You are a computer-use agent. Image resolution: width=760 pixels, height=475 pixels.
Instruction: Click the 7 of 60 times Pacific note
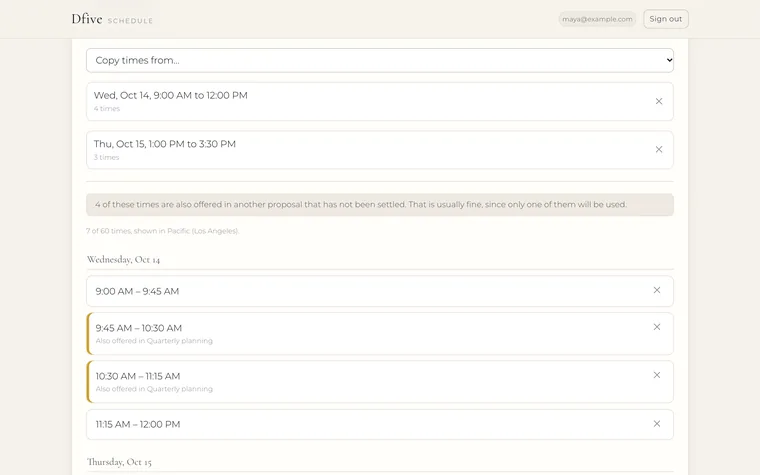pyautogui.click(x=162, y=231)
